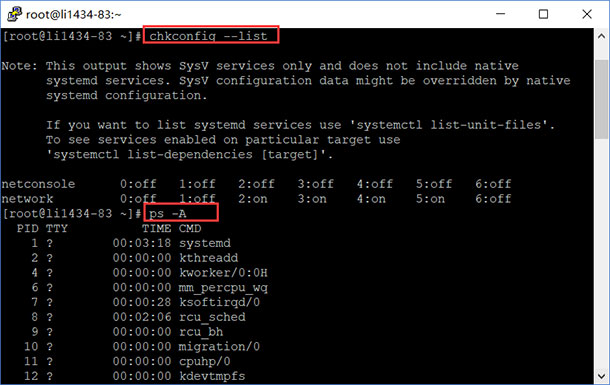Click the rcu_sched process entry
610x385 pixels.
[212, 317]
